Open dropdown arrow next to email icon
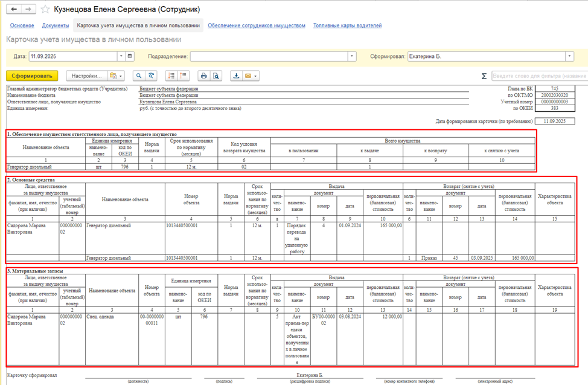The width and height of the screenshot is (588, 385). point(256,76)
